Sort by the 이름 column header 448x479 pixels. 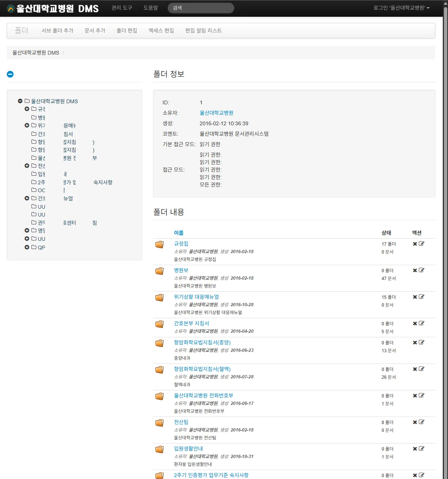pos(179,233)
